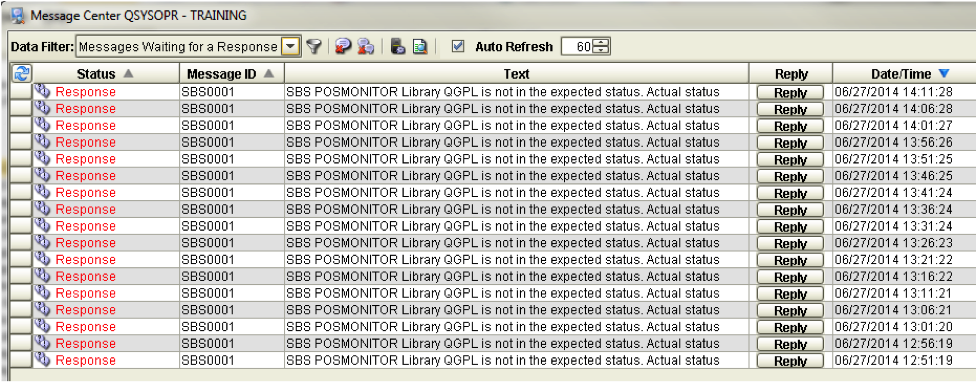Reply to the 14:01:27 message
The height and width of the screenshot is (383, 977).
790,126
